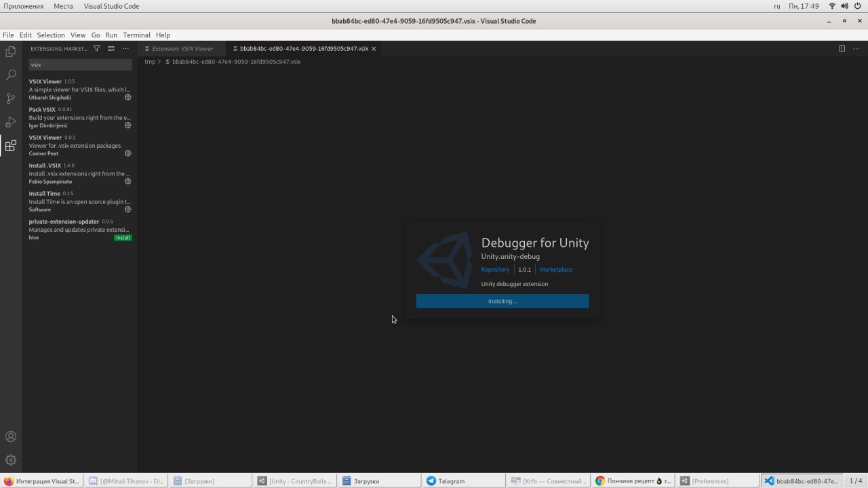868x488 pixels.
Task: Select Install .VSIX extension entry
Action: tap(80, 174)
